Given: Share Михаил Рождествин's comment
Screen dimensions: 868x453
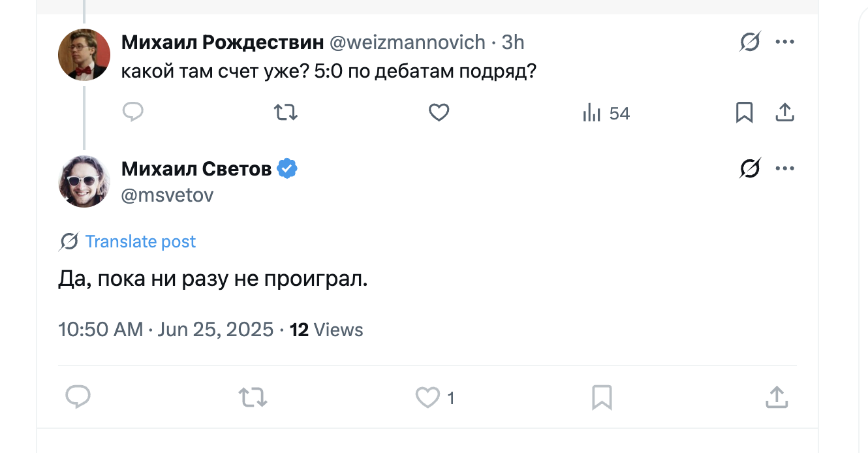Looking at the screenshot, I should pyautogui.click(x=784, y=113).
